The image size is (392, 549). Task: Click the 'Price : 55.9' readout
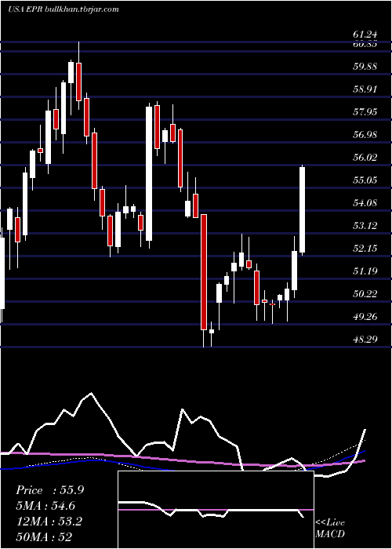49,490
